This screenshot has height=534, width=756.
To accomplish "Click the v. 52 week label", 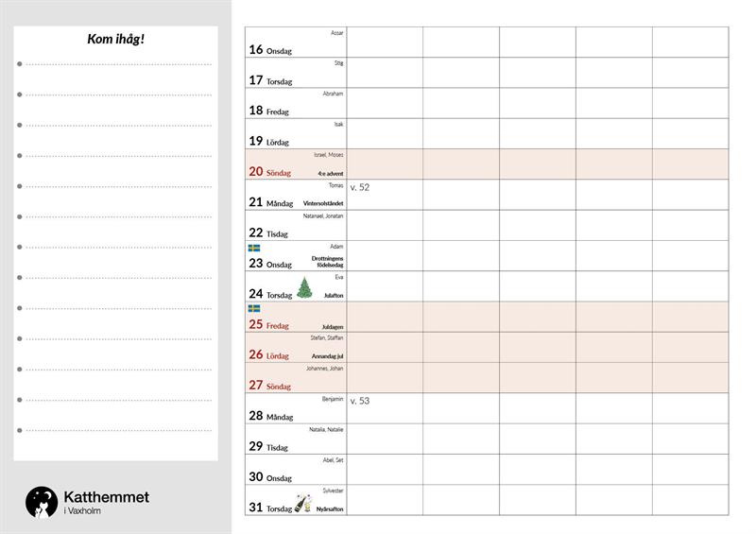I will click(x=360, y=188).
